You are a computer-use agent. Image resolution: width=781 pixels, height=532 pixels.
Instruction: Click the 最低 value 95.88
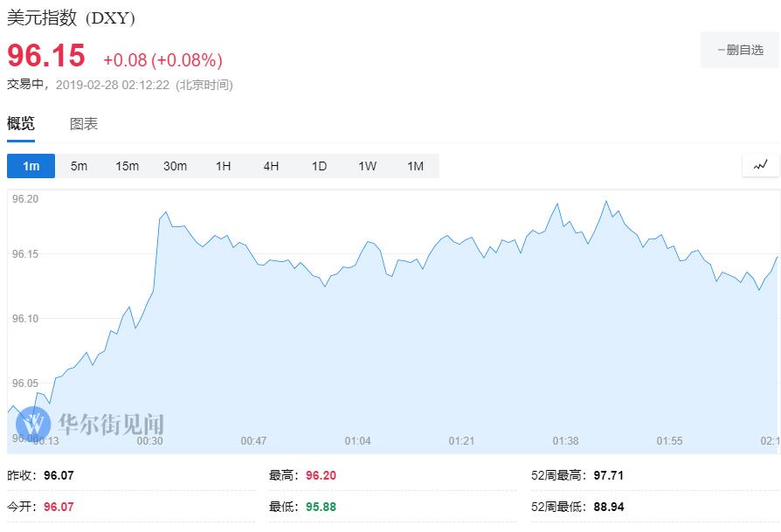point(321,507)
